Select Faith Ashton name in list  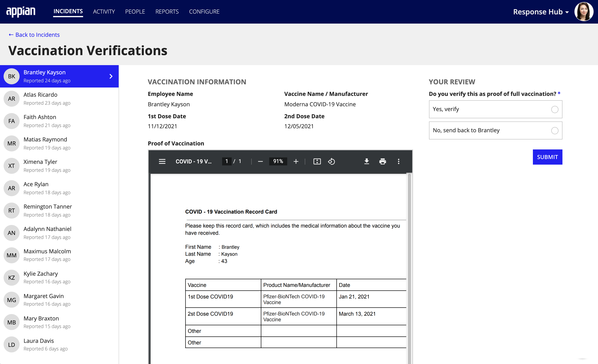pyautogui.click(x=40, y=117)
